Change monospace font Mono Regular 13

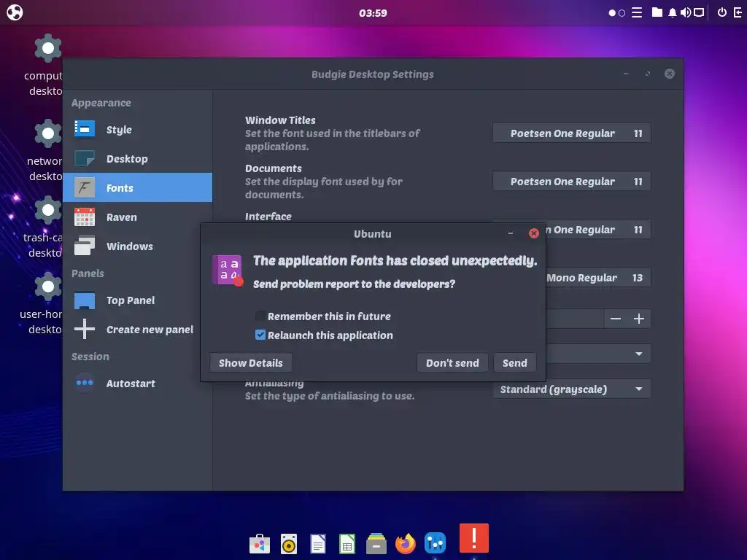point(598,278)
